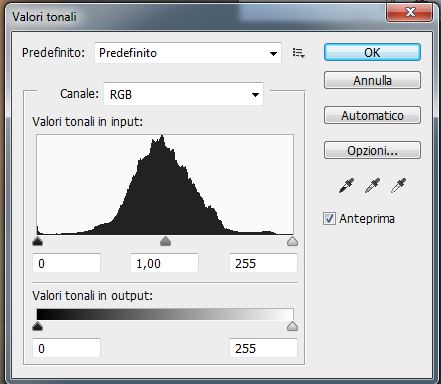Click the output white level slider

point(292,326)
